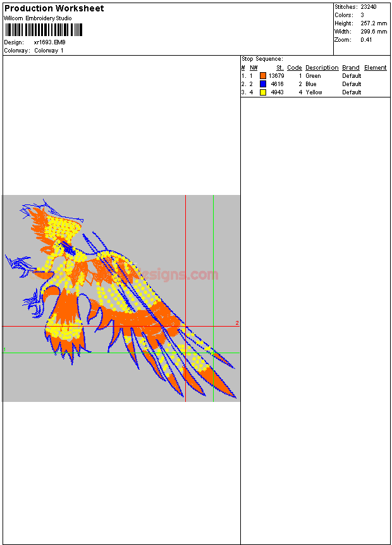Screen dimensions: 392x545
Task: Click the 'Code' column header
Action: coord(295,68)
